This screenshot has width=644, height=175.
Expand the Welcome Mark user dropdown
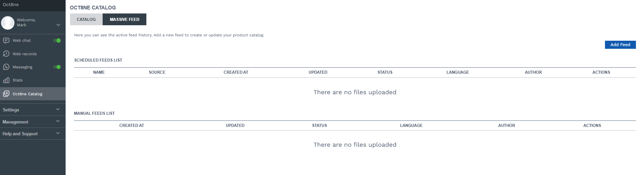(x=58, y=25)
